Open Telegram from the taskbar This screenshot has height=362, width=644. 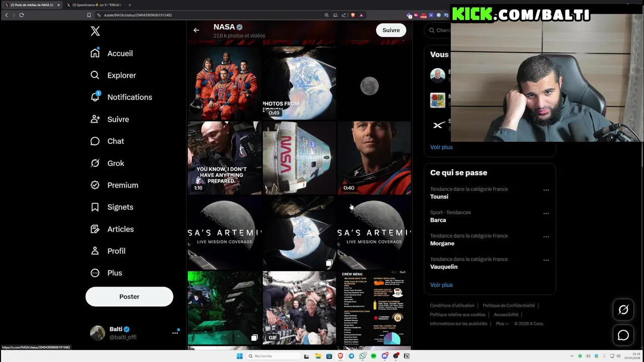351,356
